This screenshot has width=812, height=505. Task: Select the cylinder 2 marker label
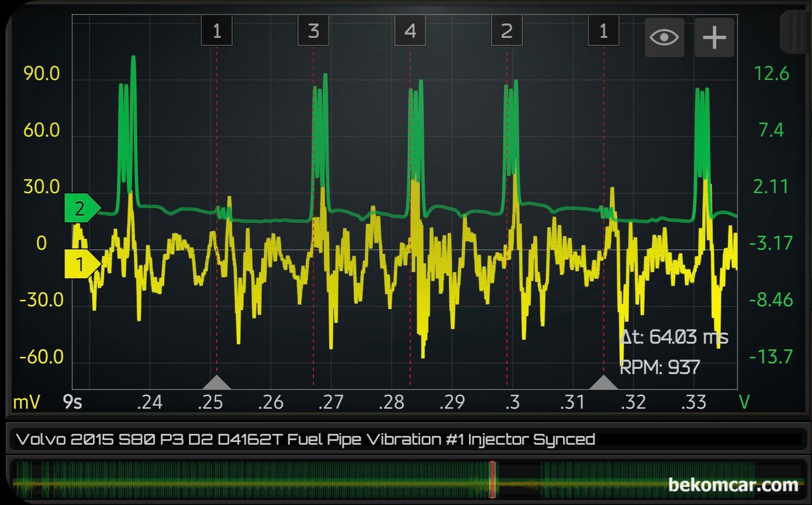506,31
